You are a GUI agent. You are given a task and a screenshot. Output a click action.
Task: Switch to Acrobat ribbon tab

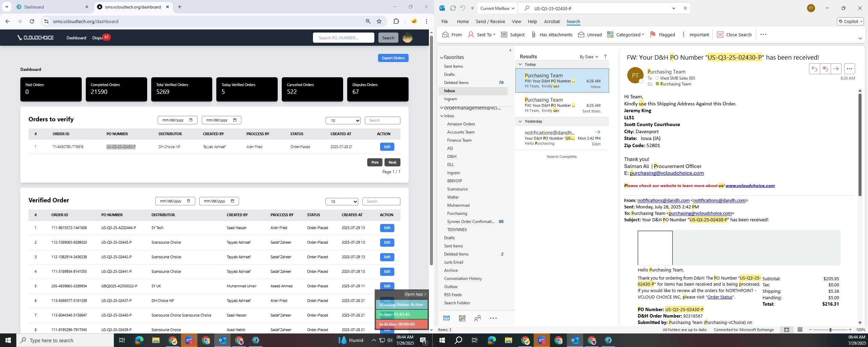tap(552, 21)
